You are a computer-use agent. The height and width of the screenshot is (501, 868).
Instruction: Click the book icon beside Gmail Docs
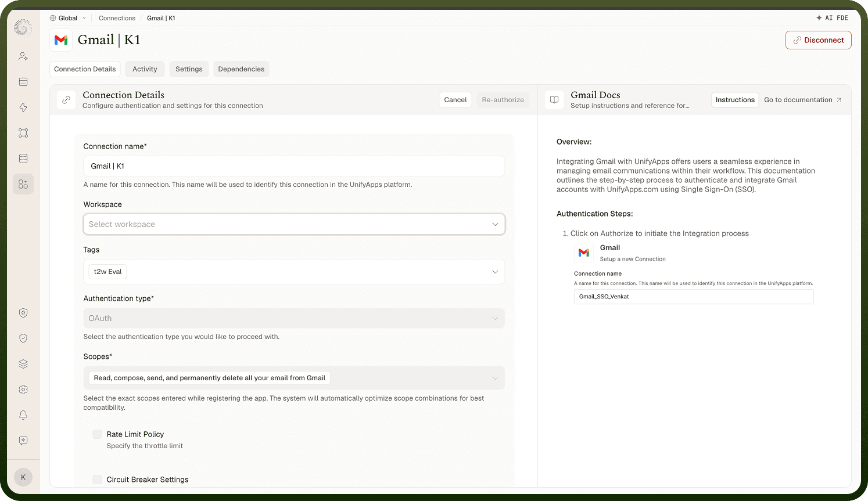554,100
